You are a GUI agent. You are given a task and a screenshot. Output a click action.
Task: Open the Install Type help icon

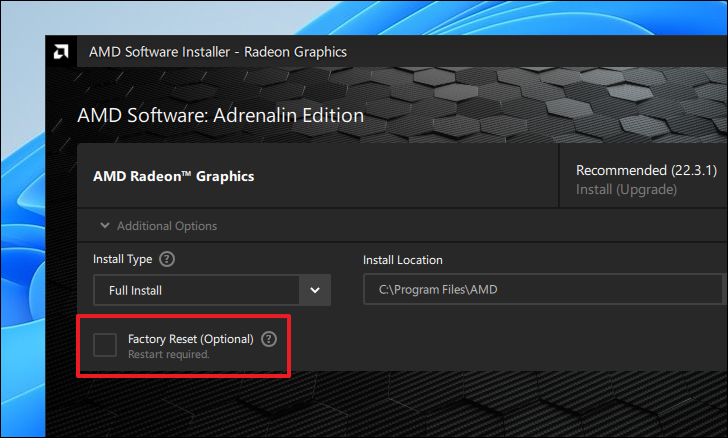[167, 259]
